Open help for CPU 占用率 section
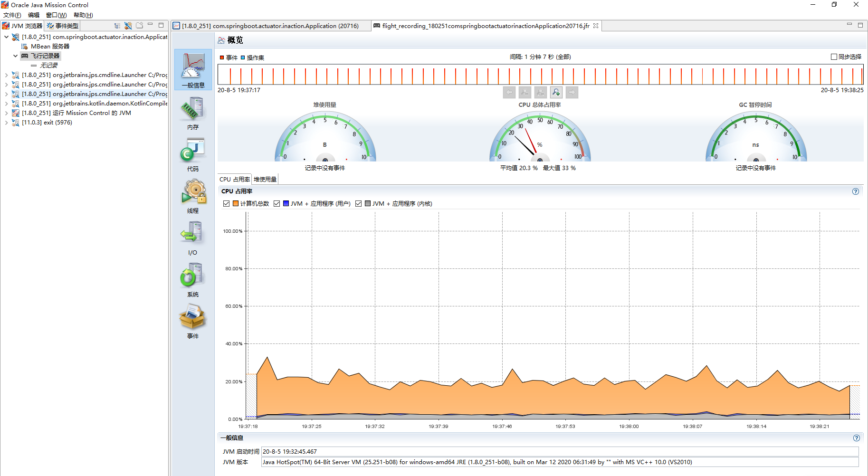868x476 pixels. click(x=856, y=191)
